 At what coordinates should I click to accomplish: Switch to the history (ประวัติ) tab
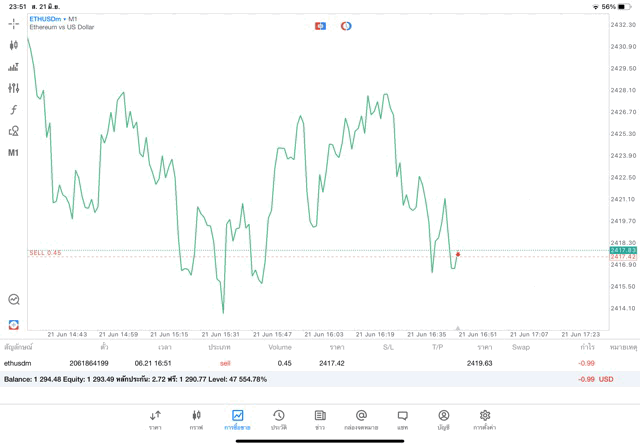[279, 419]
